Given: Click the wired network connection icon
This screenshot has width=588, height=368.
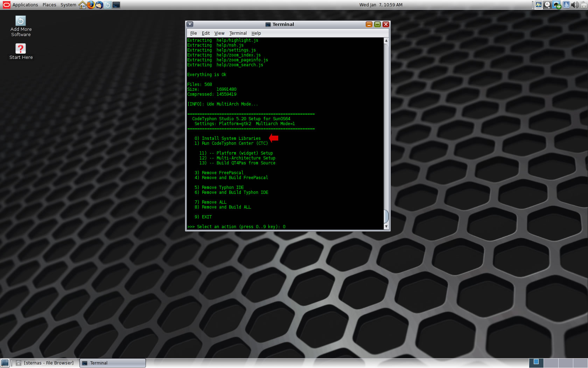Looking at the screenshot, I should 583,5.
